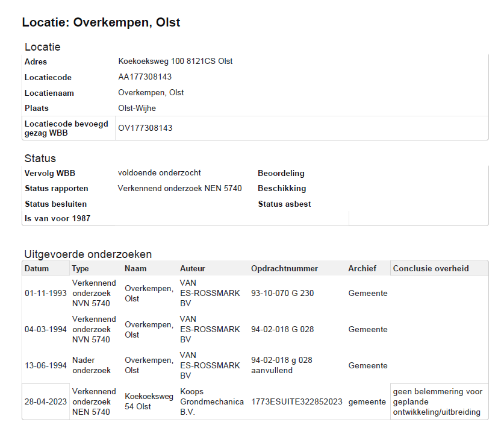Select order number '93-10-070 G 230'

coord(282,293)
